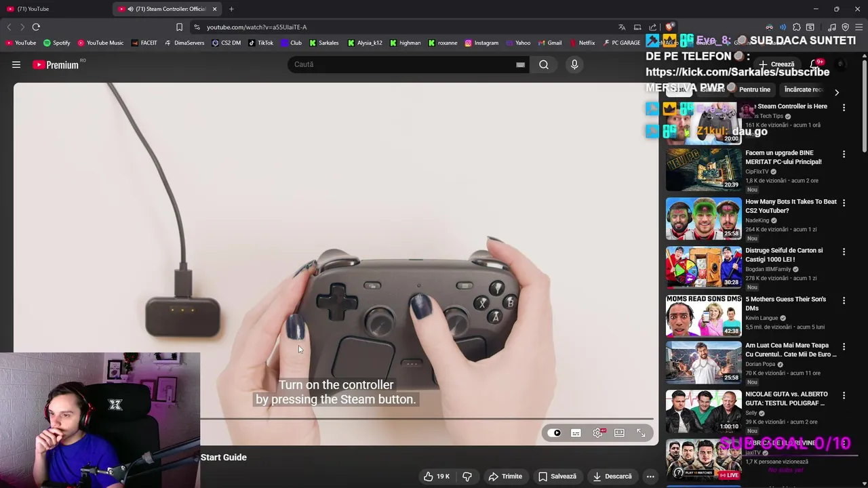
Task: Open options menu for 'NICOLAE GUTA vs. ALBERTO'
Action: click(x=844, y=395)
